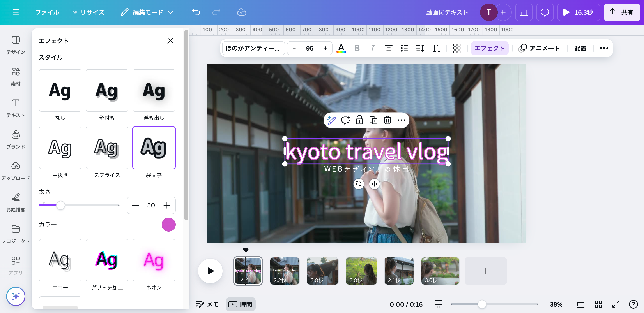Click the font size field 95
The width and height of the screenshot is (644, 313).
point(310,48)
